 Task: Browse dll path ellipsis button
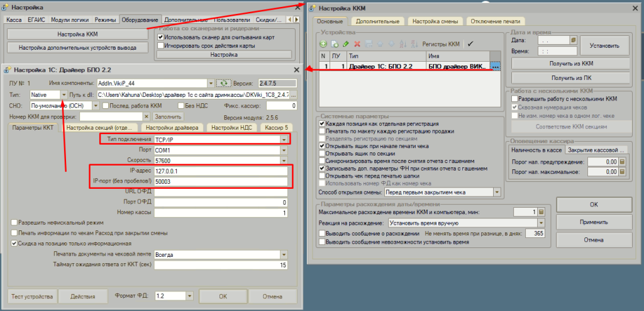pos(293,94)
